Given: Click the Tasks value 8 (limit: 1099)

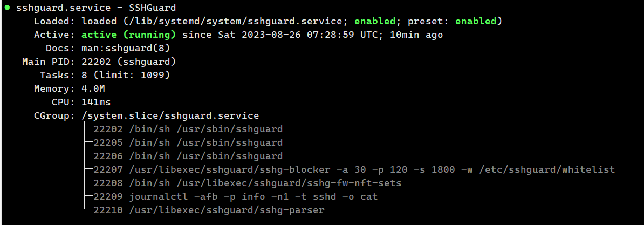Looking at the screenshot, I should (x=126, y=76).
